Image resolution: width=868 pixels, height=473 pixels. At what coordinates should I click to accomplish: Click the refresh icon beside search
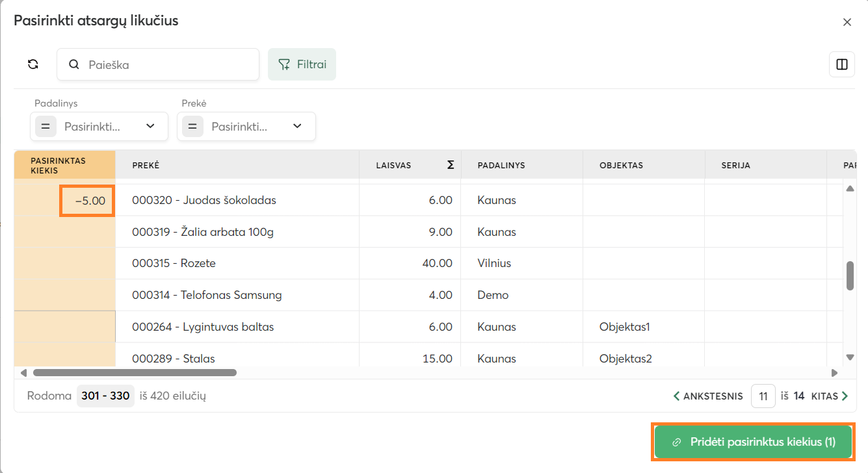click(33, 64)
